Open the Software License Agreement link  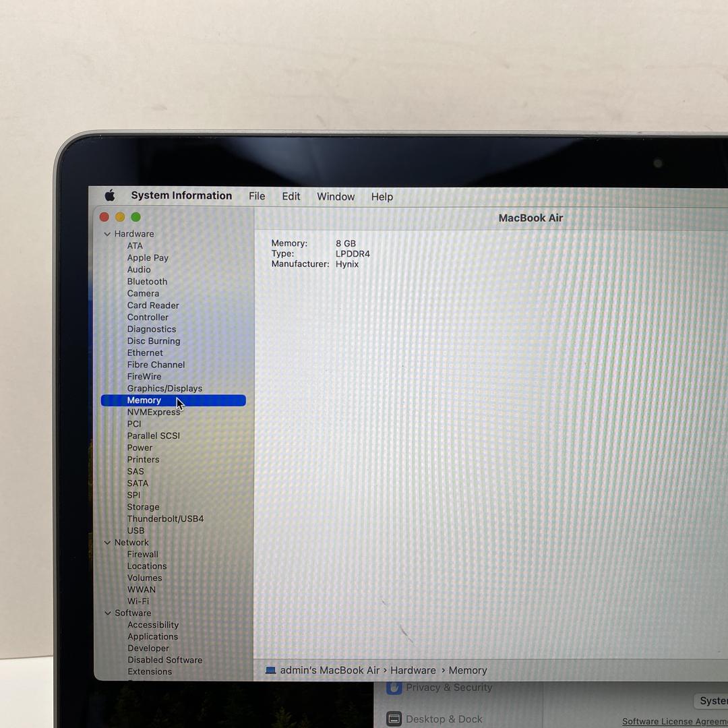tap(675, 721)
